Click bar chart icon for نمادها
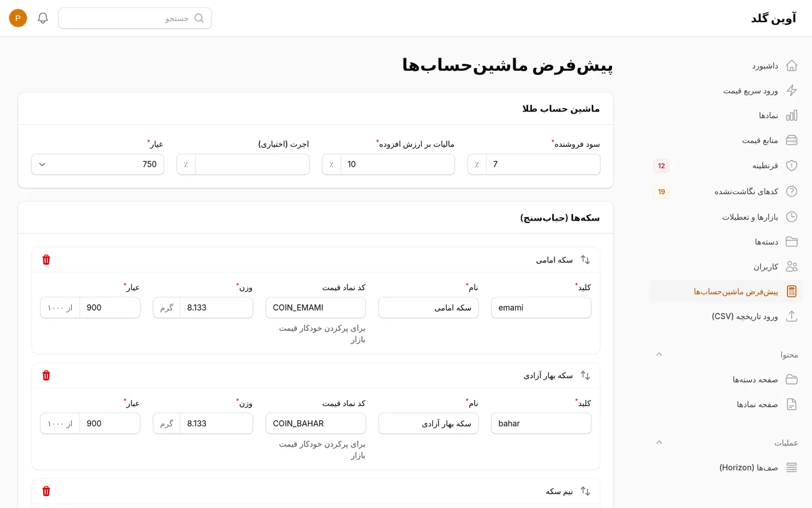Viewport: 812px width, 508px height. pyautogui.click(x=791, y=116)
